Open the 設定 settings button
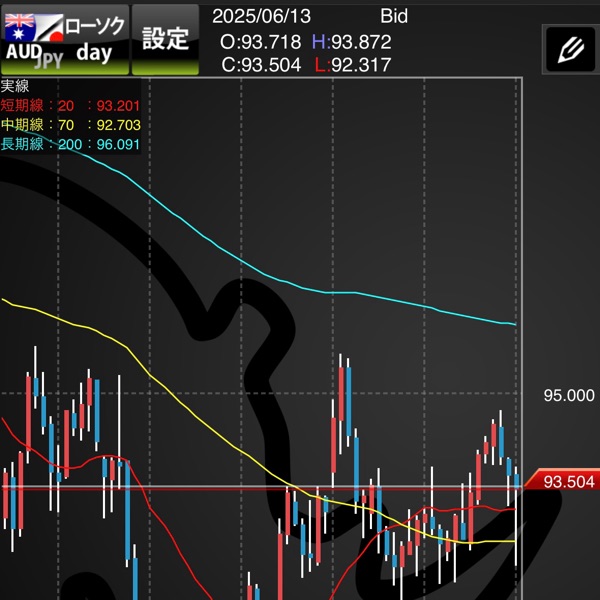600x600 pixels. point(165,39)
